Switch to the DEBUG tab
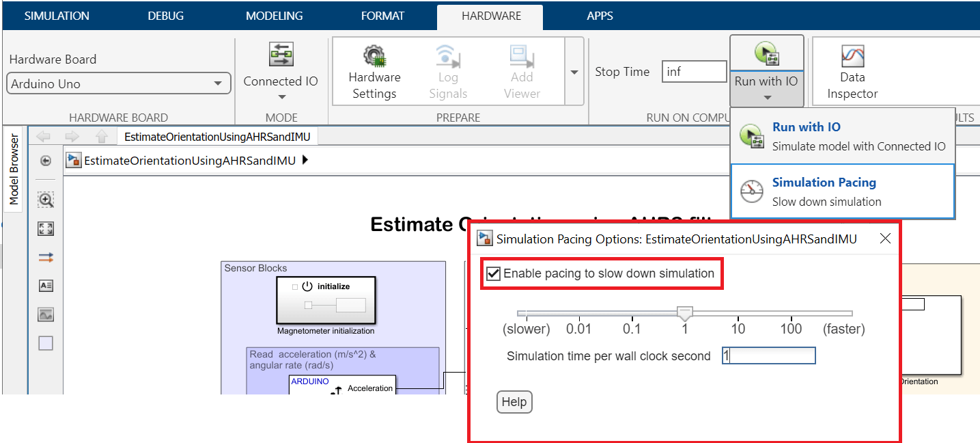Screen dimensions: 980x443 pos(166,16)
